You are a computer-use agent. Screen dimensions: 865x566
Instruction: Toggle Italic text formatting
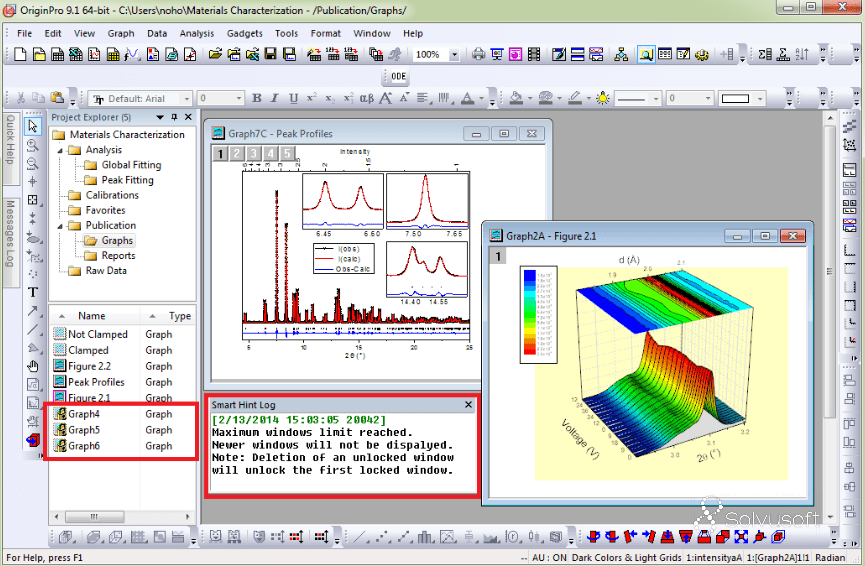click(x=275, y=98)
